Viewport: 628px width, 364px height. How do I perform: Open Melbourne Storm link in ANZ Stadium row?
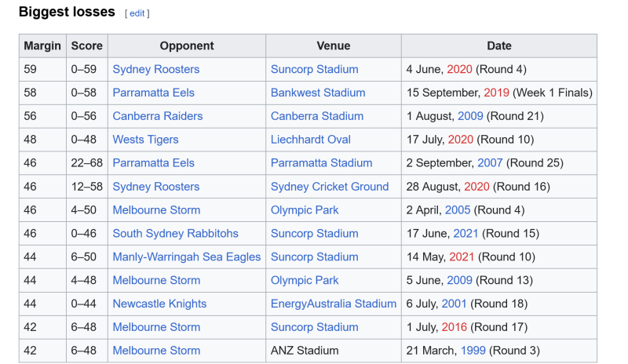tap(156, 351)
